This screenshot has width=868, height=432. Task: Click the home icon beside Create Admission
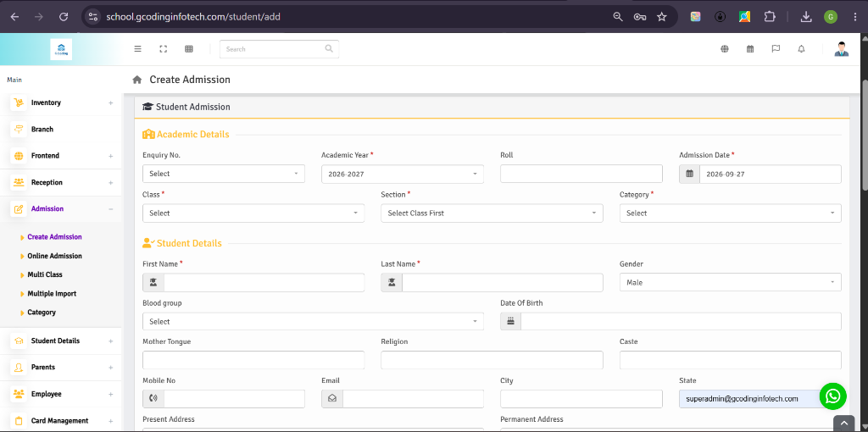137,80
